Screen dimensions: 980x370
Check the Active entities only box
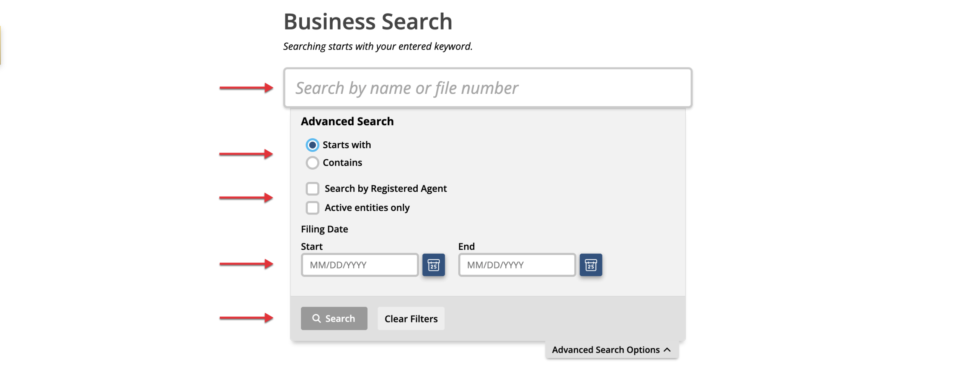tap(312, 208)
